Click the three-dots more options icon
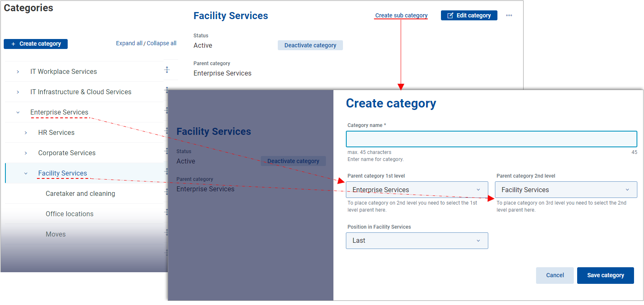Screen dimensions: 644x305 (509, 16)
